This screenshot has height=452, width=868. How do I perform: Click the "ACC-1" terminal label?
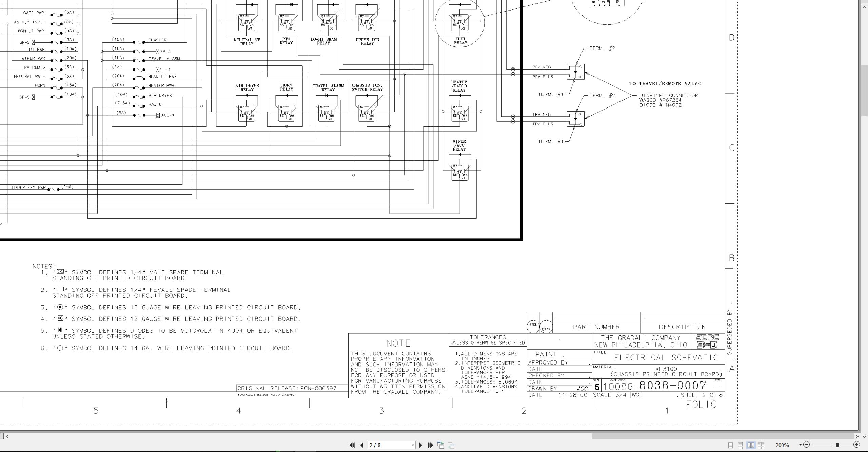168,115
